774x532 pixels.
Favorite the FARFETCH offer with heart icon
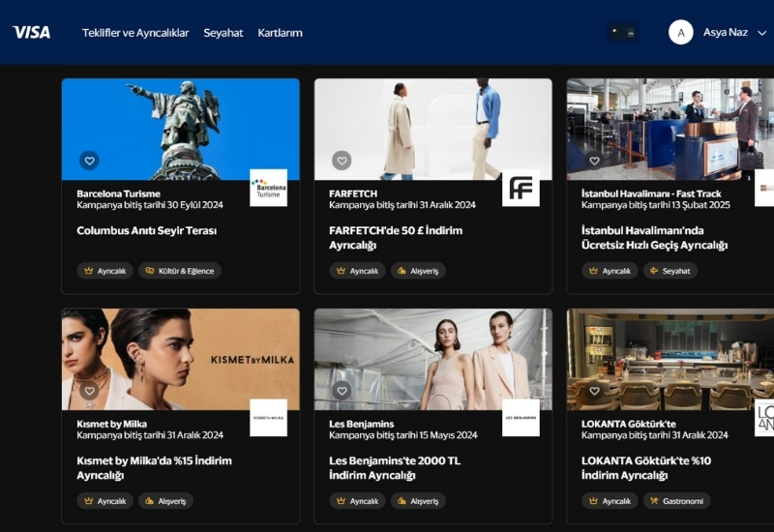coord(342,161)
